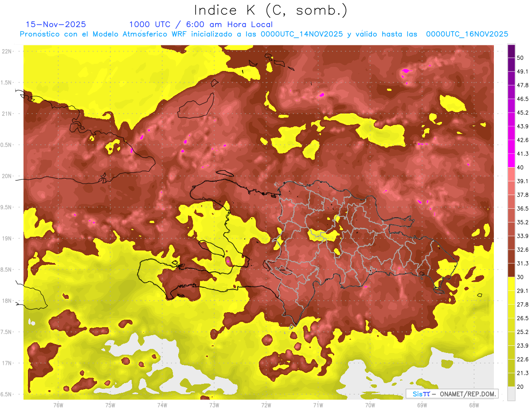Click the colorbar label "36.5"

pos(523,208)
